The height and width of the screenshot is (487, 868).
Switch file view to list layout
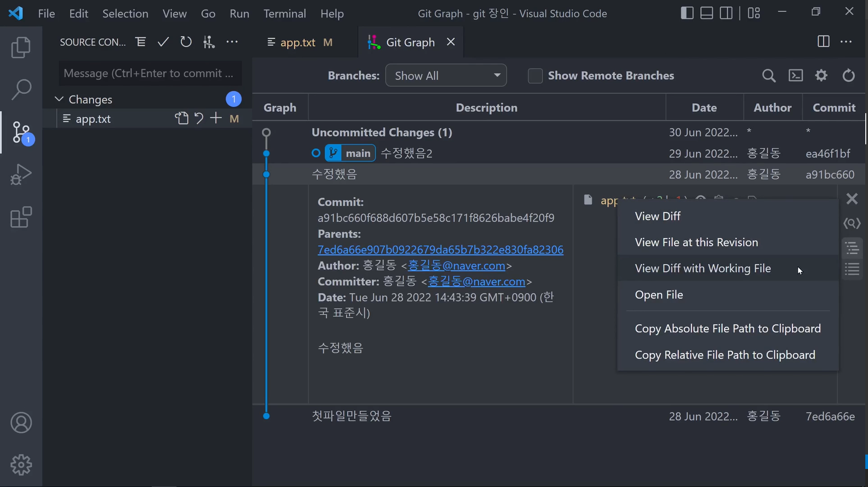(x=852, y=270)
